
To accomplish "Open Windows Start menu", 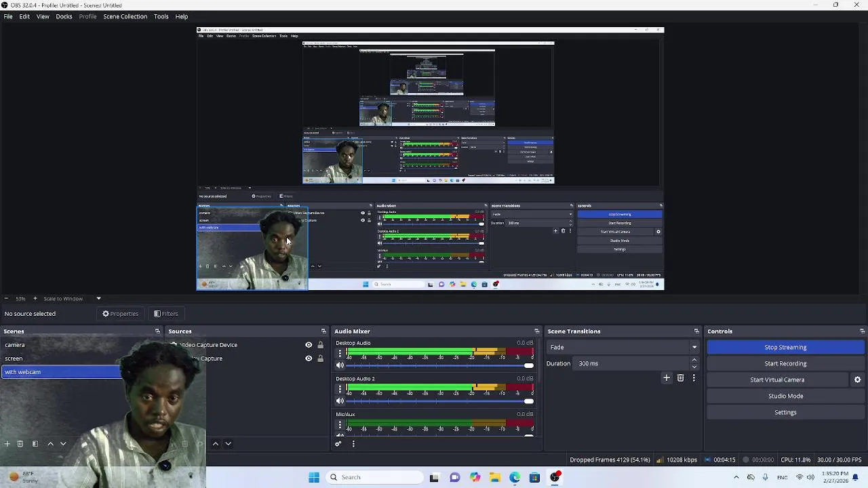I will (314, 477).
